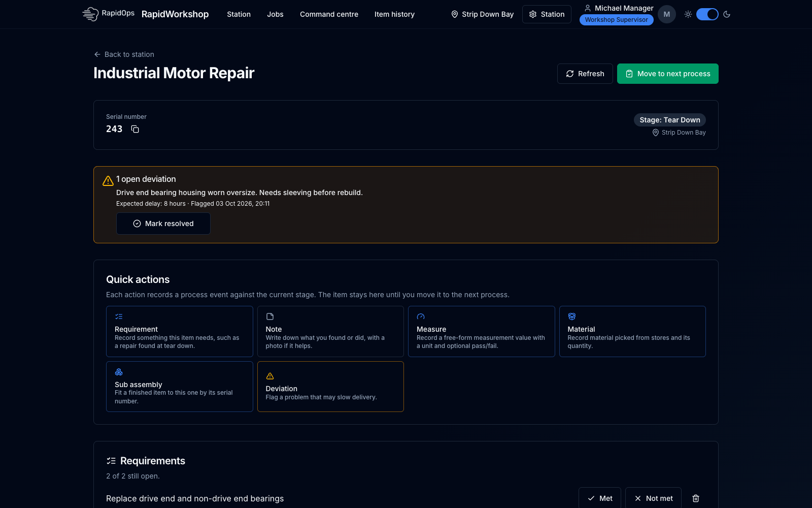Click the Stage: Tear Down badge

[669, 120]
